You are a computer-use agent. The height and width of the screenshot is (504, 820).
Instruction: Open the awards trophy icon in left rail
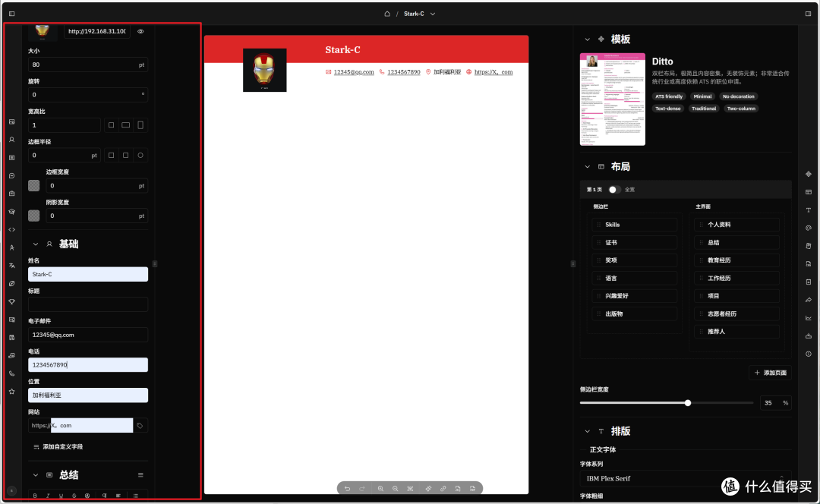[x=11, y=301]
